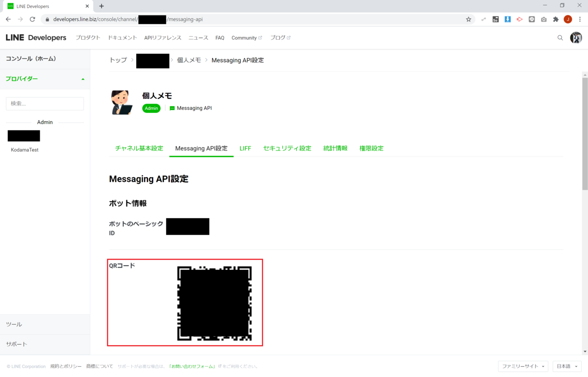588x377 pixels.
Task: Open the 日本語 language selector
Action: click(566, 366)
